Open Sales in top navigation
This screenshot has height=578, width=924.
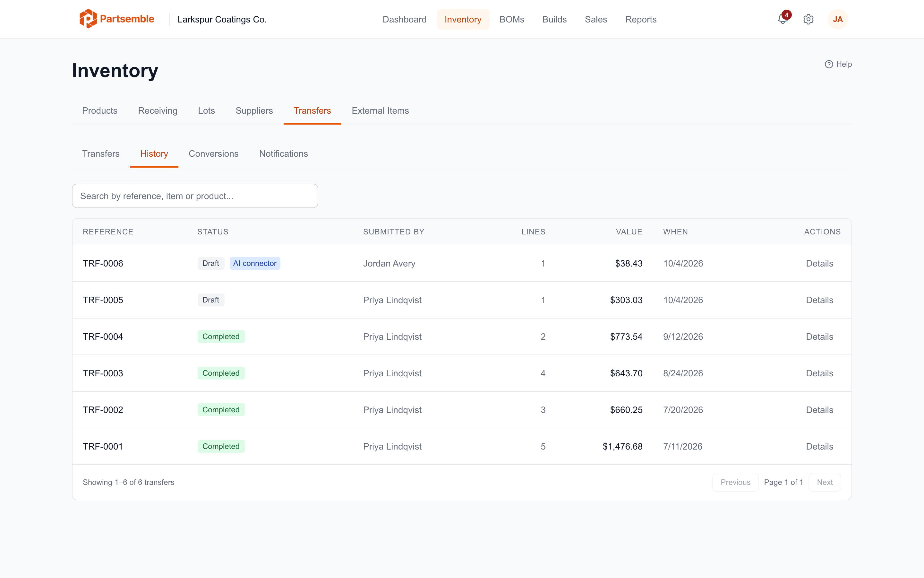coord(596,19)
